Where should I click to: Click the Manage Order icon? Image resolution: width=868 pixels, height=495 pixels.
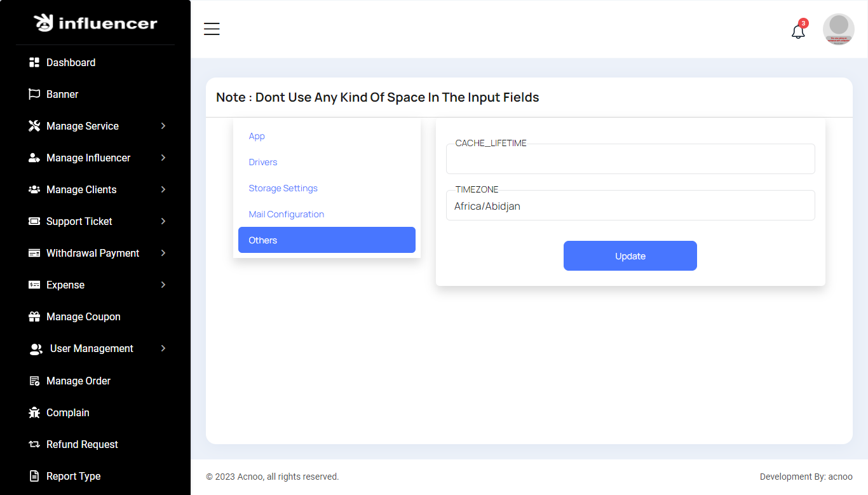pyautogui.click(x=34, y=381)
